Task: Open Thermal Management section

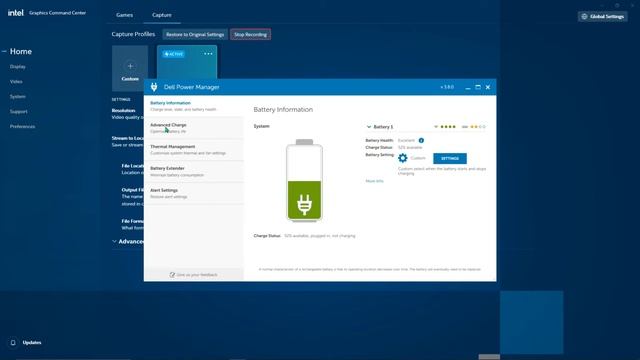Action: [x=194, y=150]
